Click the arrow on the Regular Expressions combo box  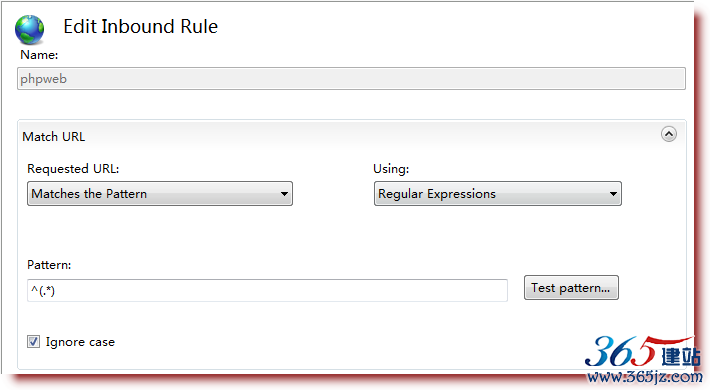pos(613,194)
